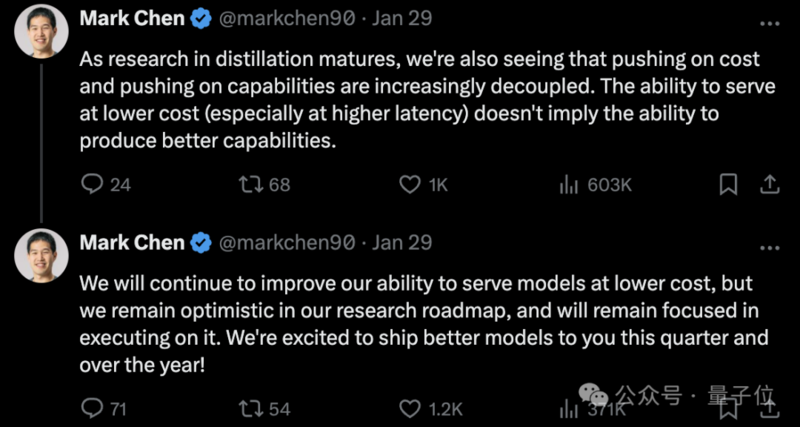Bookmark the first tweet about distillation

tap(728, 185)
